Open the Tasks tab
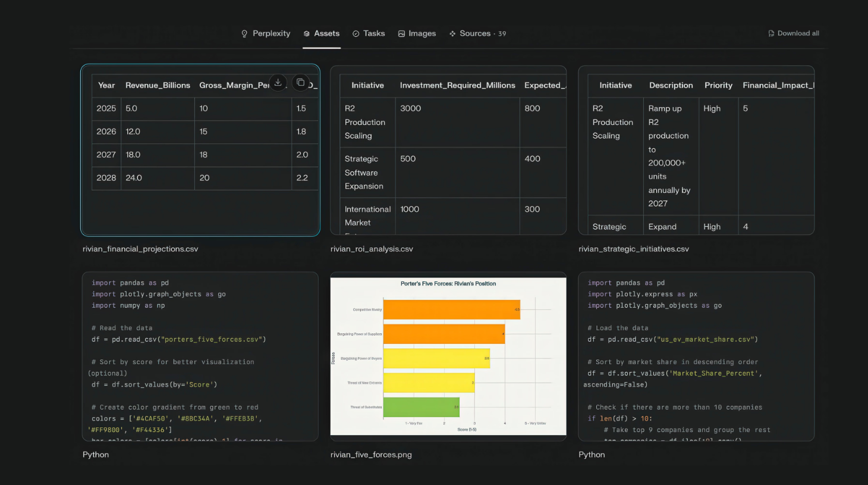Image resolution: width=868 pixels, height=485 pixels. (x=373, y=34)
